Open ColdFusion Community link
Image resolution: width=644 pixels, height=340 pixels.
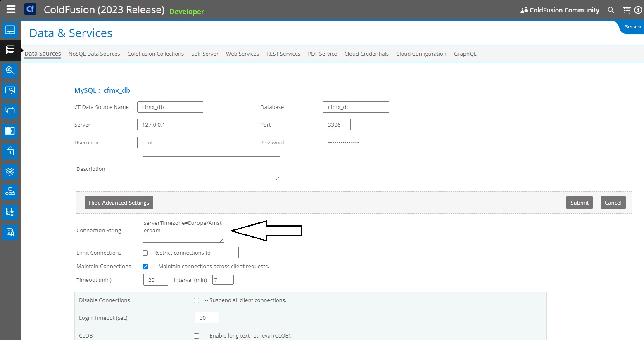pos(564,10)
